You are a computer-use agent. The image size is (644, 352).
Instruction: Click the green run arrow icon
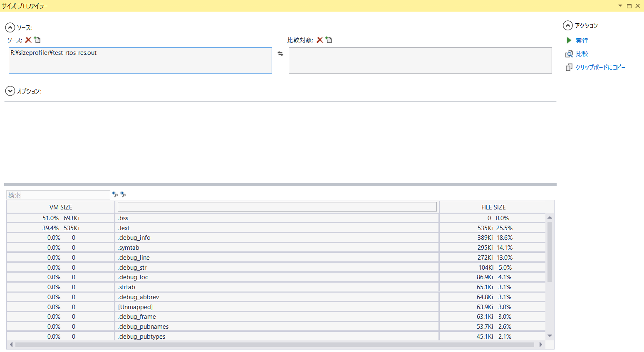pos(569,40)
